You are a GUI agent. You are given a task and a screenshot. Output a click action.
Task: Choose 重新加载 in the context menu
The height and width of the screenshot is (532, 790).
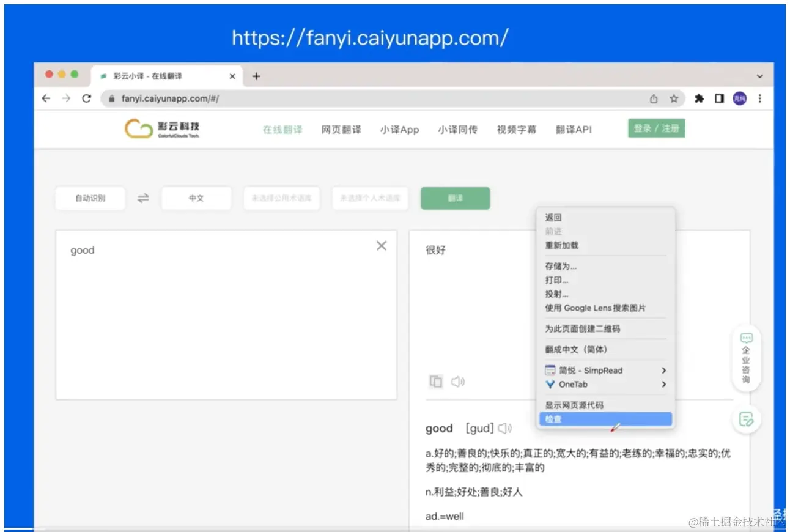coord(605,245)
